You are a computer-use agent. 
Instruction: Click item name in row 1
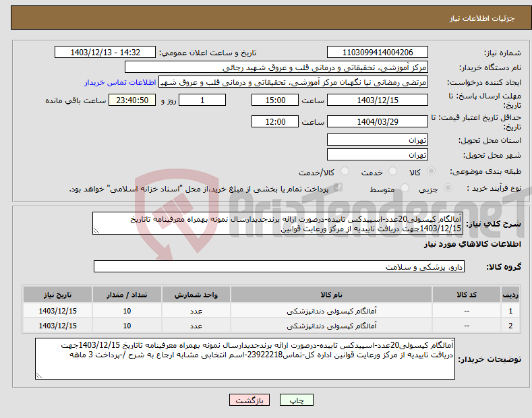click(332, 311)
